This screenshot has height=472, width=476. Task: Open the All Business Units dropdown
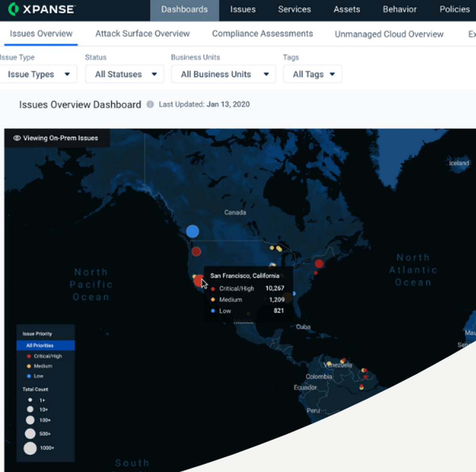point(223,74)
